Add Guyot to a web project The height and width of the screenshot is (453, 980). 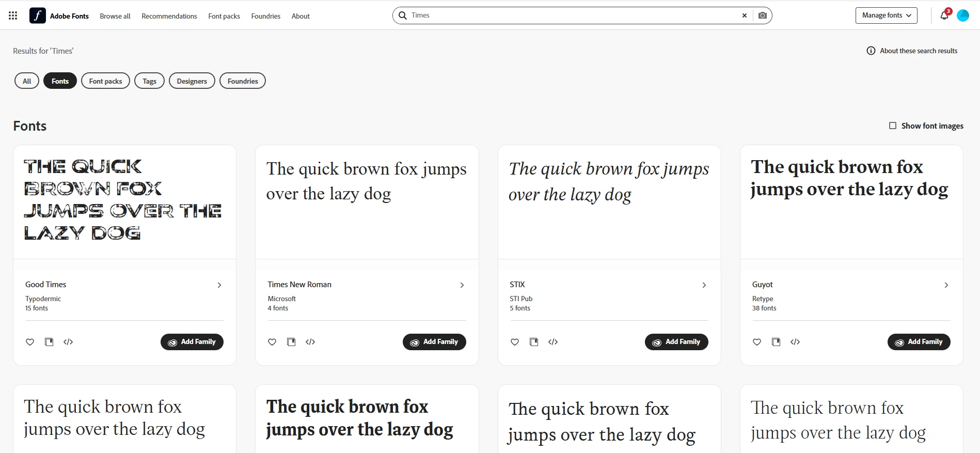click(x=776, y=342)
